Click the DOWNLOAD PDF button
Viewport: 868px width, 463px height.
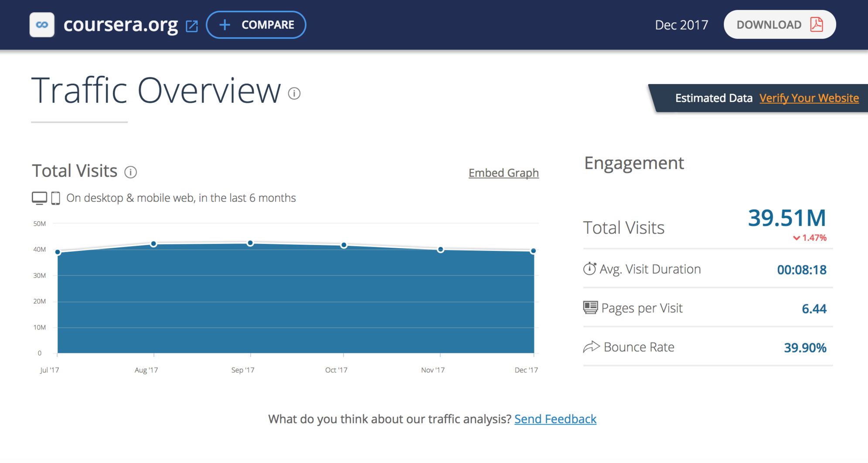pos(779,24)
